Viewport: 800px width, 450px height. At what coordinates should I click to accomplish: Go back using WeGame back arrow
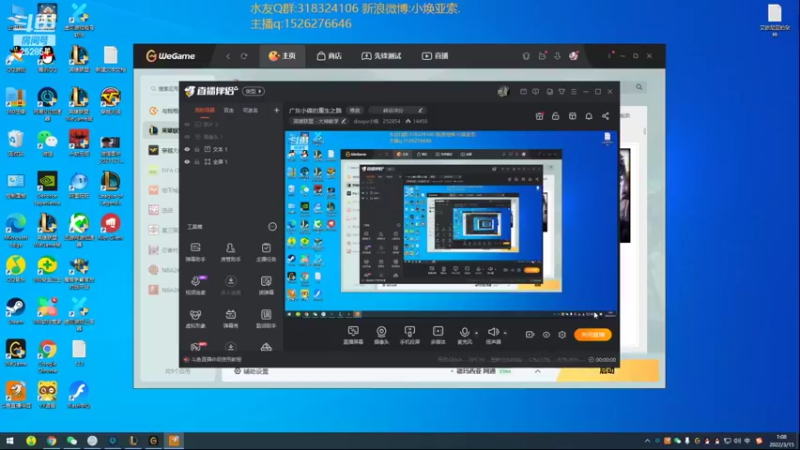tap(228, 56)
